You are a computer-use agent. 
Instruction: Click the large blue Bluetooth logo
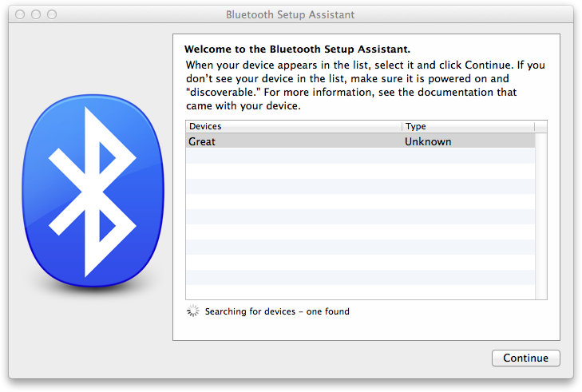tap(93, 191)
